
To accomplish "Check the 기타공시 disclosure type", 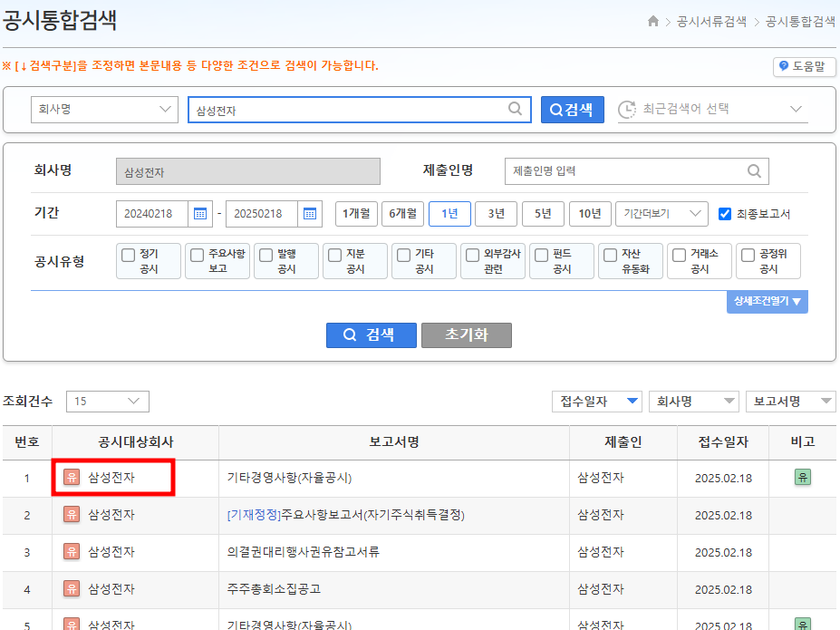I will [x=403, y=255].
